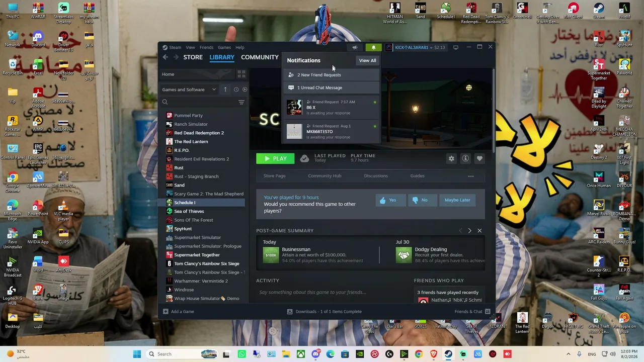The image size is (644, 362).
Task: Click the Dodgy Dealing achievement icon
Action: tap(404, 255)
